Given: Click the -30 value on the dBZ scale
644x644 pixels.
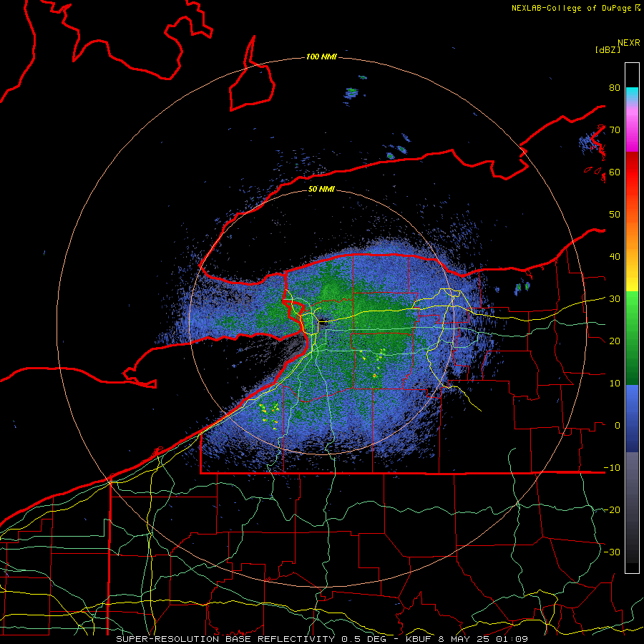Looking at the screenshot, I should click(x=612, y=552).
